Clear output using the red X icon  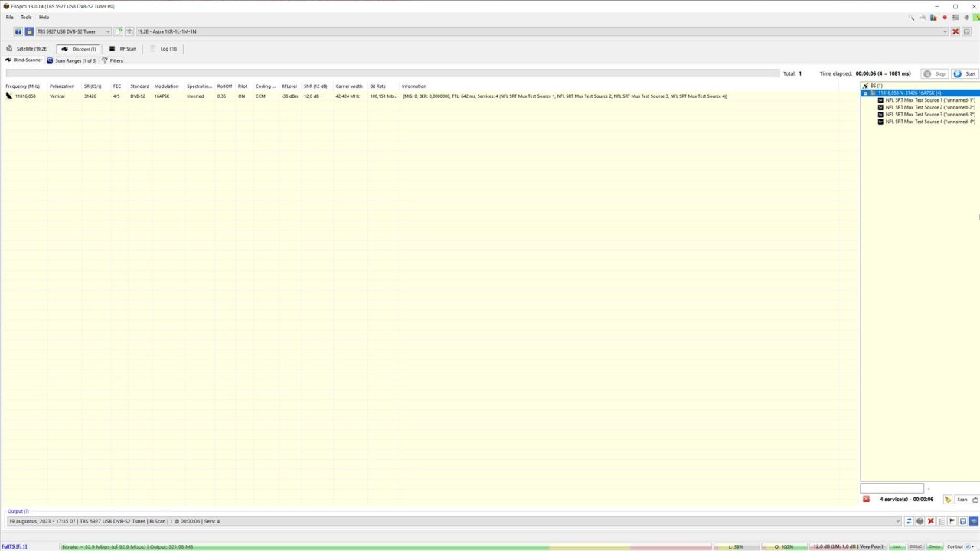(931, 521)
